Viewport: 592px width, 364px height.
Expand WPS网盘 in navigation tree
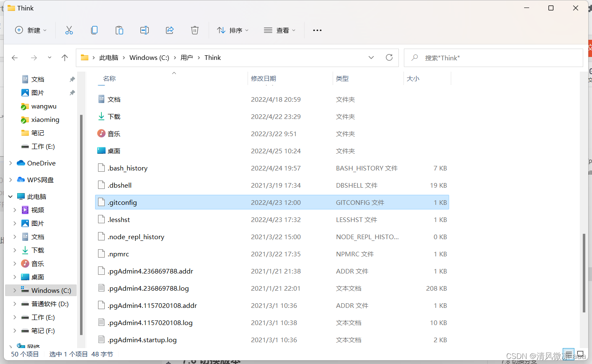click(x=10, y=180)
